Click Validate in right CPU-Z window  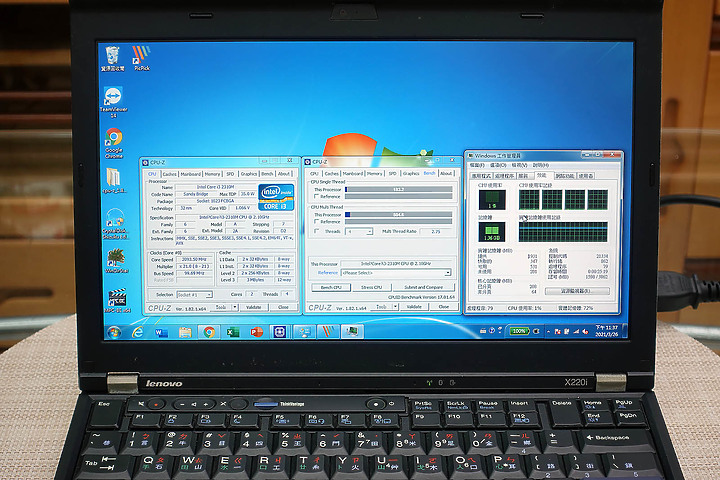tap(414, 306)
